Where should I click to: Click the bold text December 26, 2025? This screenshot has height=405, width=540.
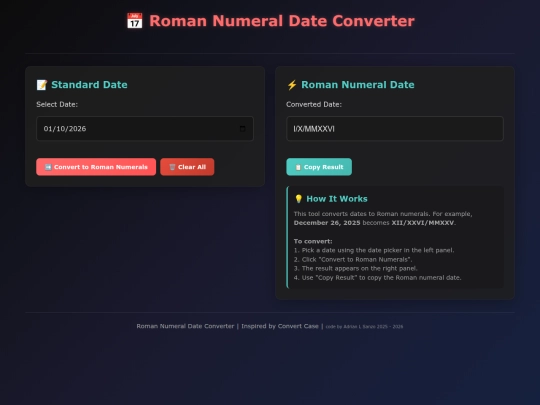(x=327, y=223)
